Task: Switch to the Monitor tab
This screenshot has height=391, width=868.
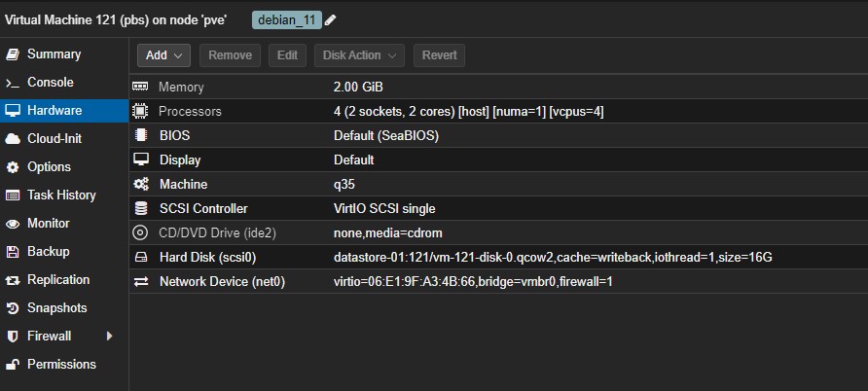Action: pyautogui.click(x=48, y=224)
